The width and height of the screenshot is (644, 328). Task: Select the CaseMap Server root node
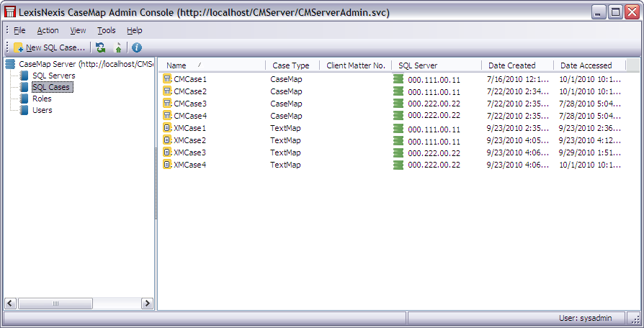86,64
